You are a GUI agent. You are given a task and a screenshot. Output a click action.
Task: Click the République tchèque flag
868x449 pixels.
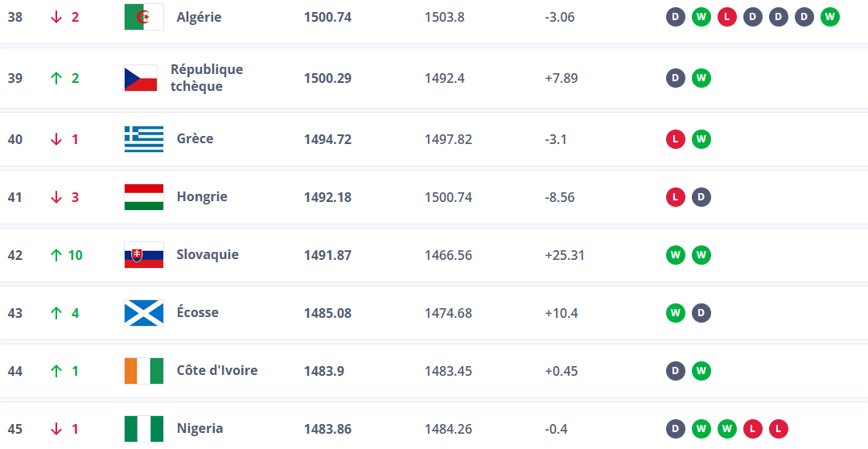tap(141, 78)
